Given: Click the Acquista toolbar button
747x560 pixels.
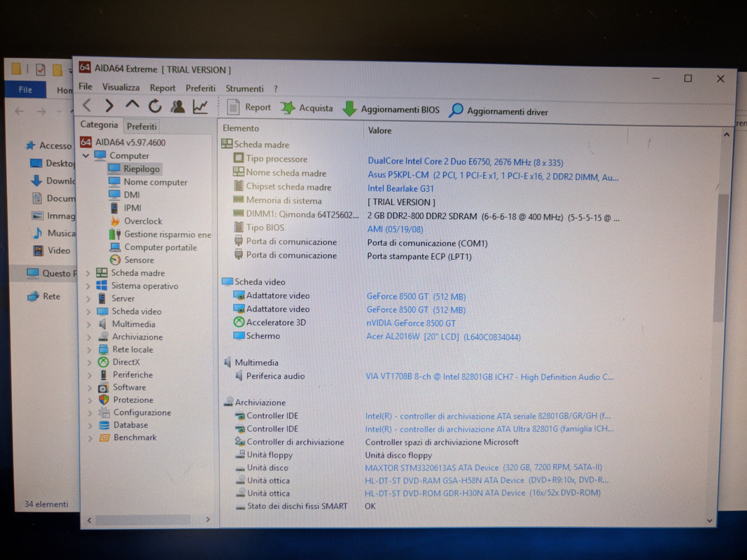Looking at the screenshot, I should (x=307, y=108).
